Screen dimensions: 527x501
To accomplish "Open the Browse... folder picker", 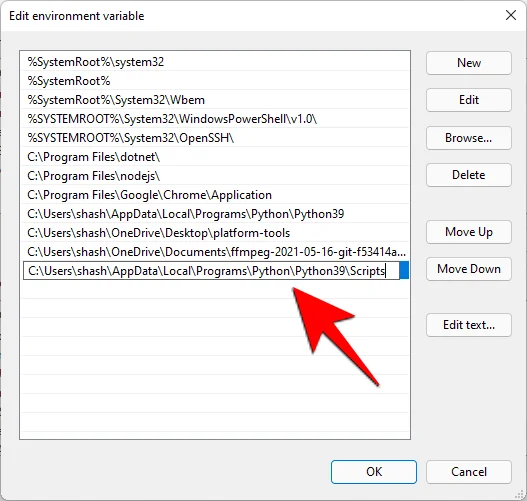I will pyautogui.click(x=469, y=138).
